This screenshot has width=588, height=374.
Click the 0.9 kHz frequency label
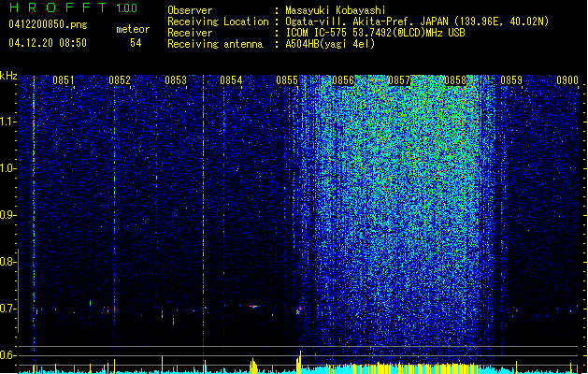point(7,215)
